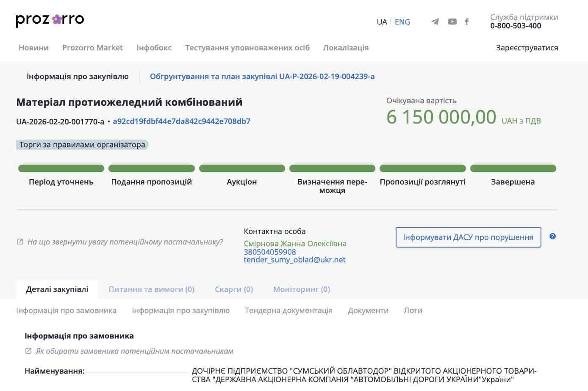Click "Зареєструватися" in the header
Viewport: 588px width, 391px height.
click(527, 47)
